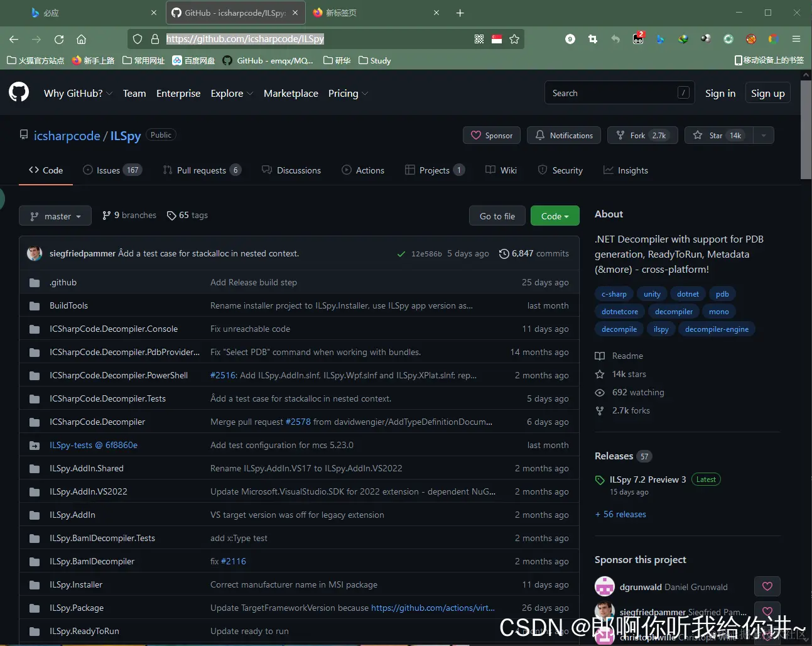The height and width of the screenshot is (646, 812).
Task: Click the Sponsor button
Action: 492,135
